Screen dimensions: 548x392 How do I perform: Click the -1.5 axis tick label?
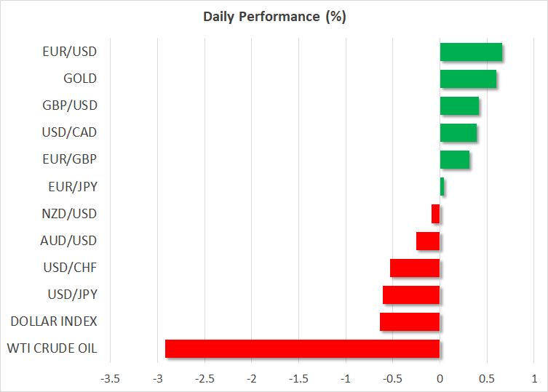(298, 378)
